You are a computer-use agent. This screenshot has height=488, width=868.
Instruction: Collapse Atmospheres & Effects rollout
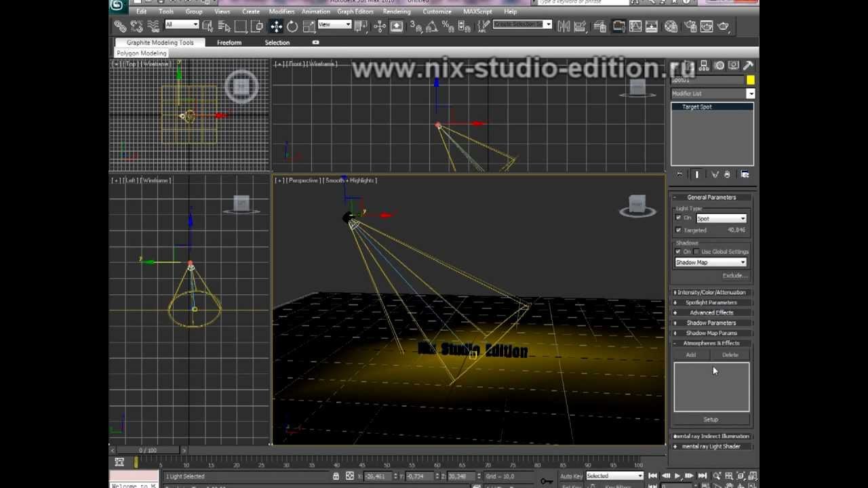(x=711, y=343)
